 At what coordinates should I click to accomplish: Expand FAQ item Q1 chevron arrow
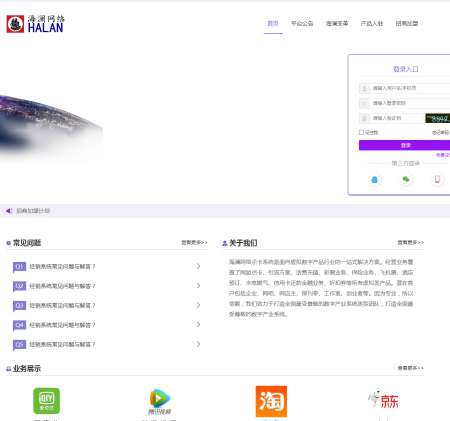click(198, 266)
